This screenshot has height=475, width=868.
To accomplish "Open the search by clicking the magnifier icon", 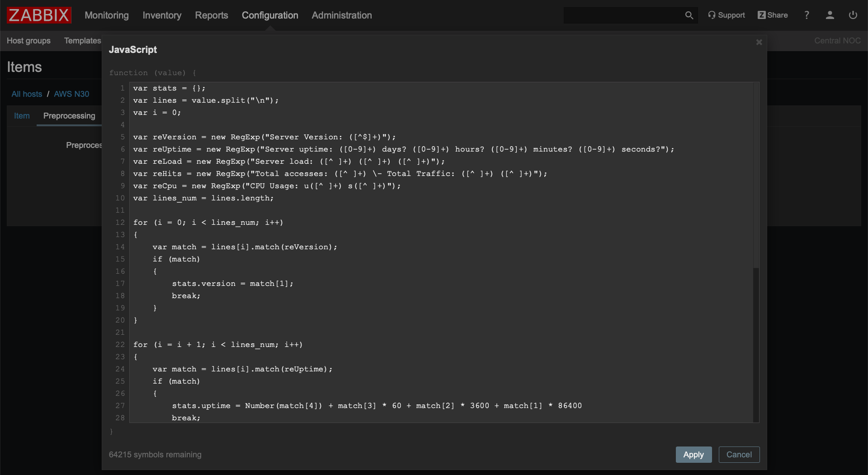I will click(689, 15).
